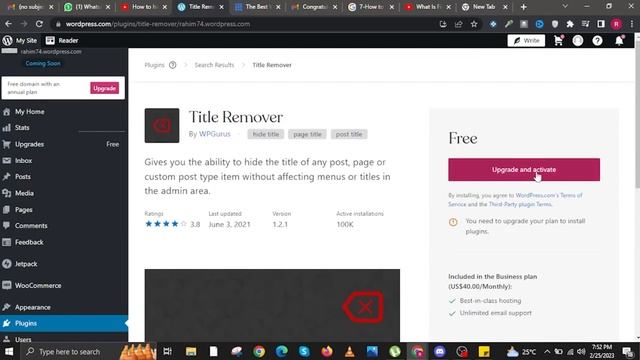Screen dimensions: 640x360
Task: Click the address bar URL
Action: pos(158,24)
